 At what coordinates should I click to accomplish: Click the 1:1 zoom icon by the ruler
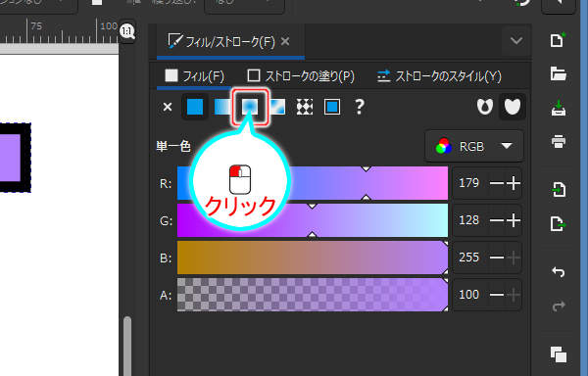126,31
